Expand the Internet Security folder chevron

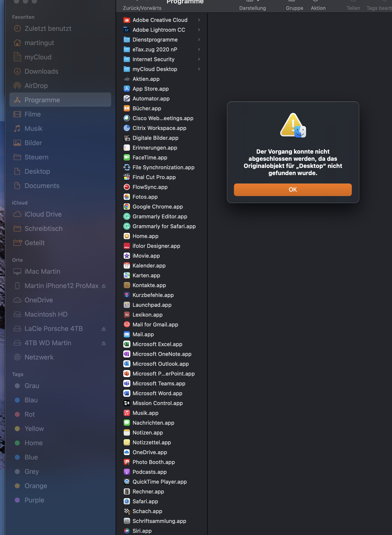pos(199,59)
